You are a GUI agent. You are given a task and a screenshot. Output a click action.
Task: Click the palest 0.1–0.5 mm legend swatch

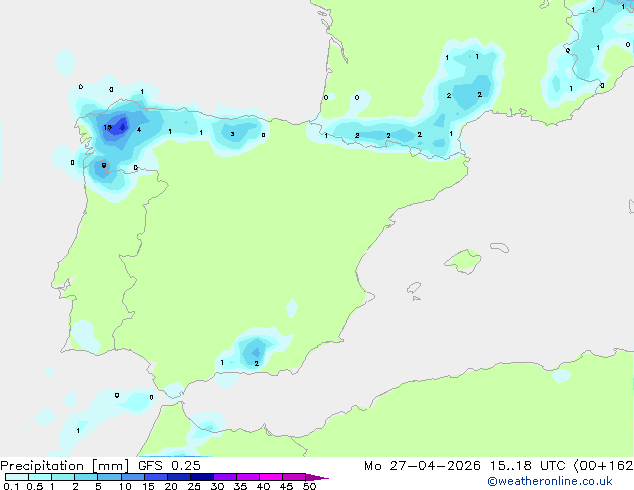point(17,477)
